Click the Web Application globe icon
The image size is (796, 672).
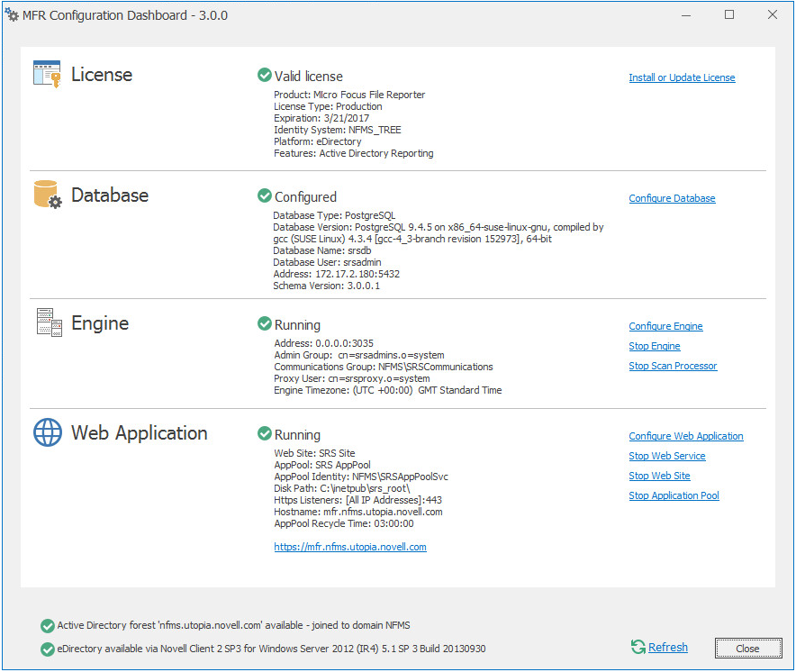pos(48,432)
